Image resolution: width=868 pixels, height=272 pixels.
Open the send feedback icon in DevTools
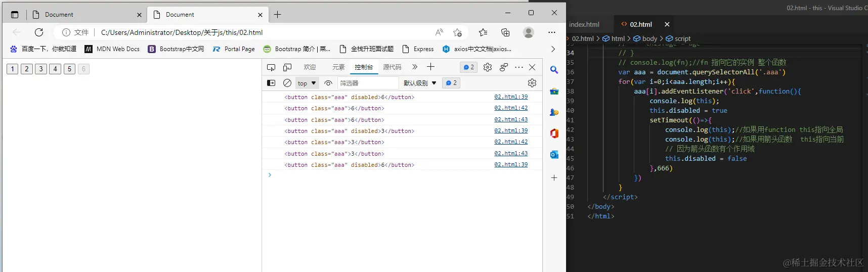(504, 67)
